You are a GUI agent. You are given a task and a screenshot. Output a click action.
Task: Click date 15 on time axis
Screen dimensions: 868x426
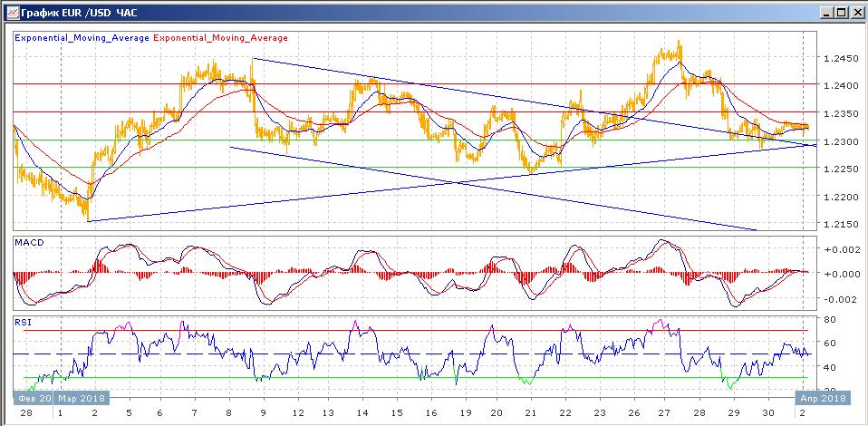pyautogui.click(x=397, y=413)
